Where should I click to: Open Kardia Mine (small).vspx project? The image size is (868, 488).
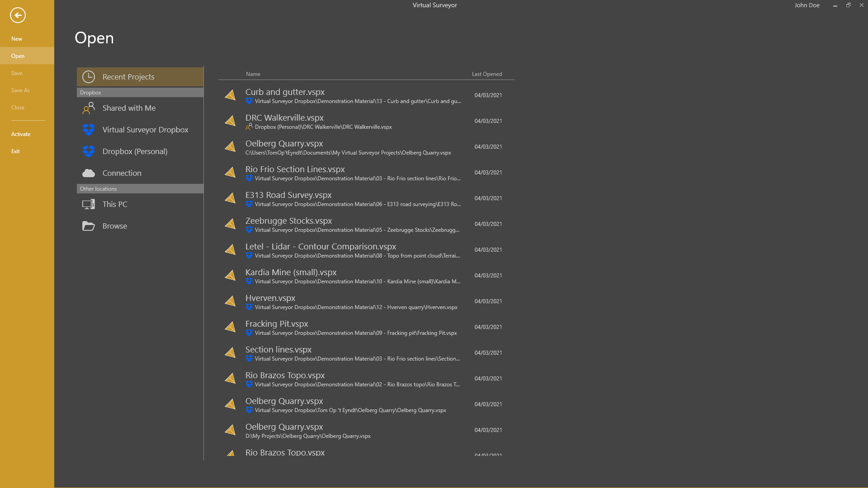(291, 272)
